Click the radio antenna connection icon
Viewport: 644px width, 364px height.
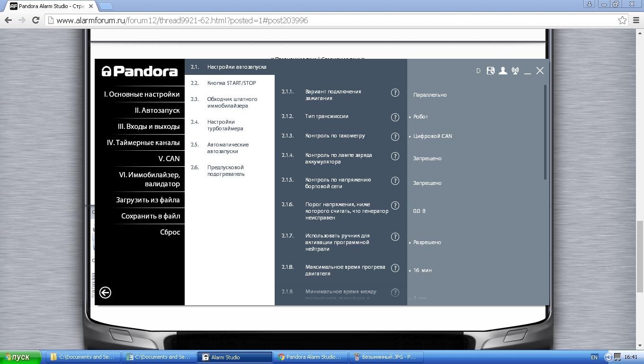point(515,71)
